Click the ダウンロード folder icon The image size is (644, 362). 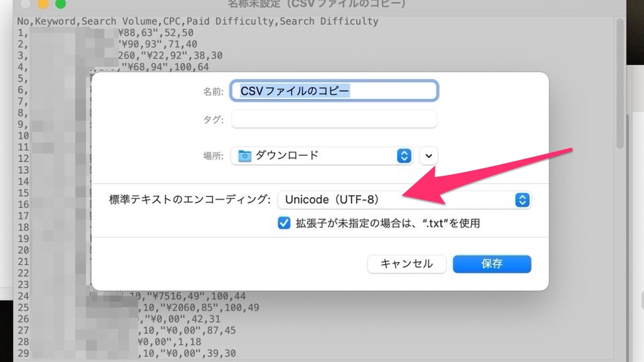click(x=245, y=156)
